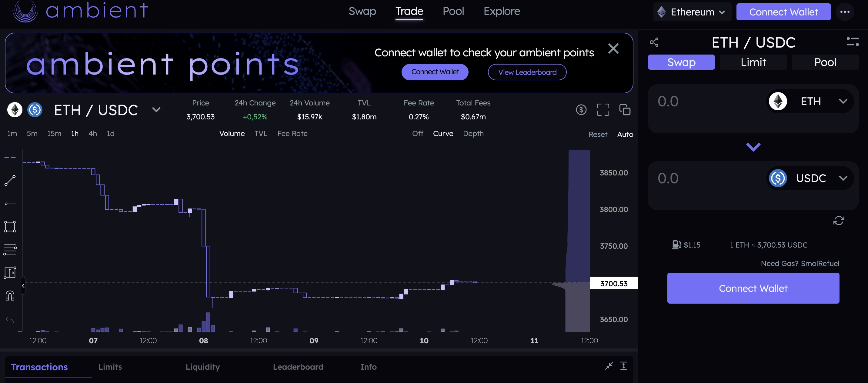Switch chart overlay to Depth mode
Viewport: 868px width, 383px height.
click(473, 133)
